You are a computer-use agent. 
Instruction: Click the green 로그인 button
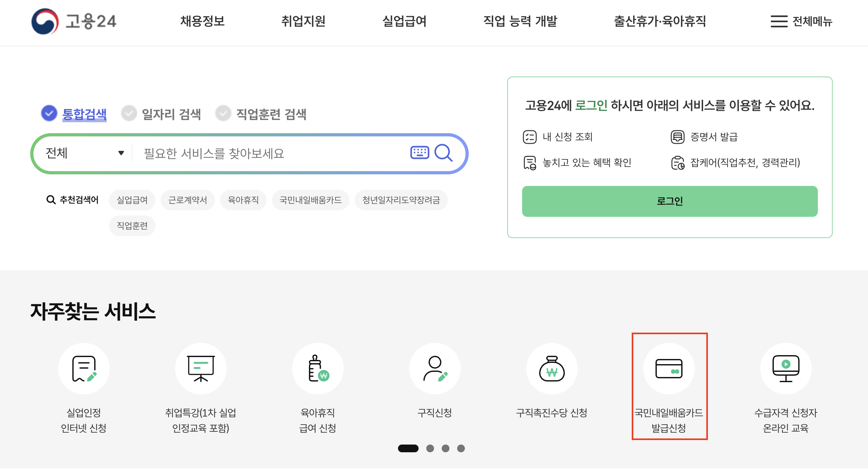click(x=669, y=201)
